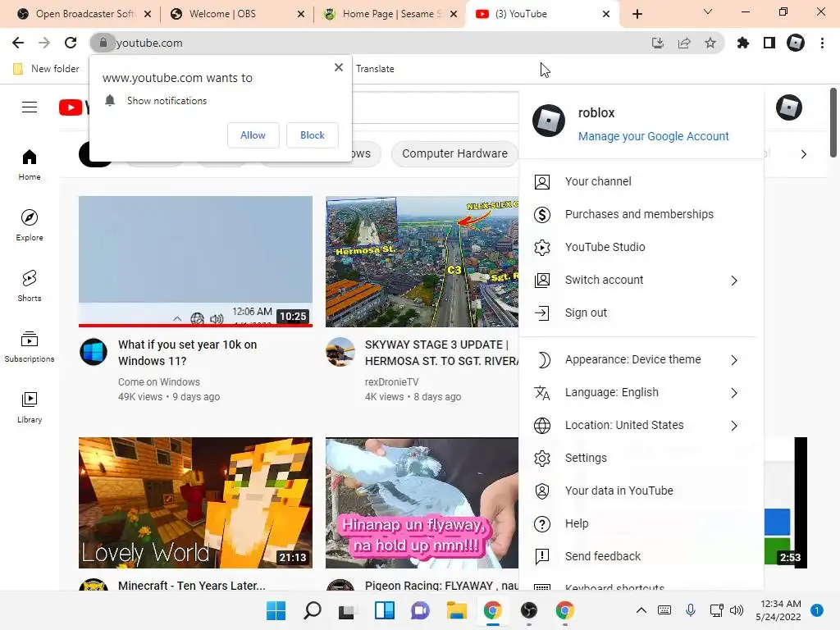Click the share page icon in address bar
840x630 pixels.
coord(684,43)
